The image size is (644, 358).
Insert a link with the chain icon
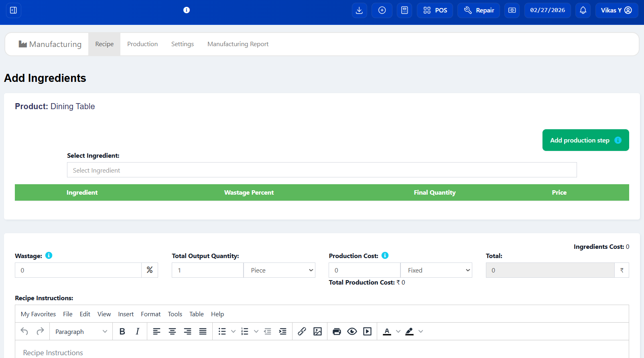[302, 331]
